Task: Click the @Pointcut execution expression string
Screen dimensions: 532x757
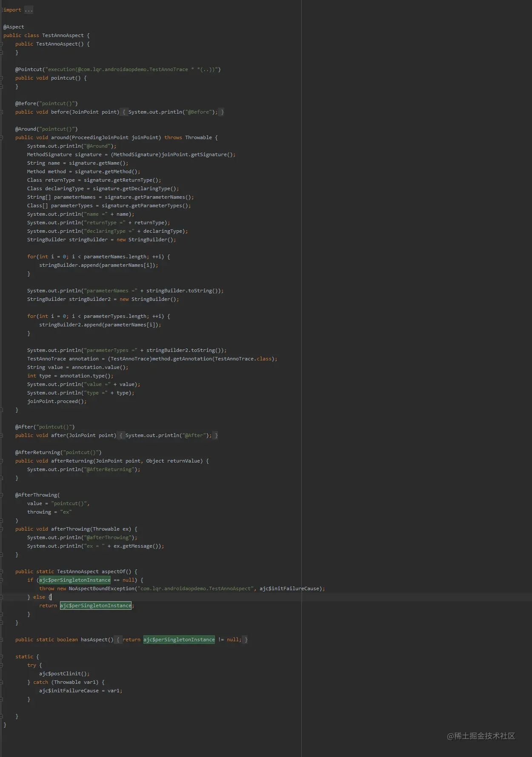Action: click(x=131, y=69)
